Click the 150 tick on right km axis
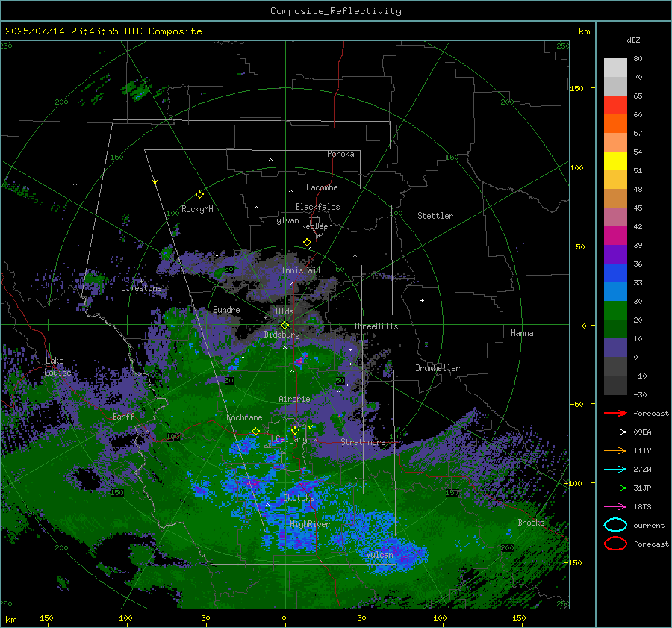 click(x=576, y=88)
